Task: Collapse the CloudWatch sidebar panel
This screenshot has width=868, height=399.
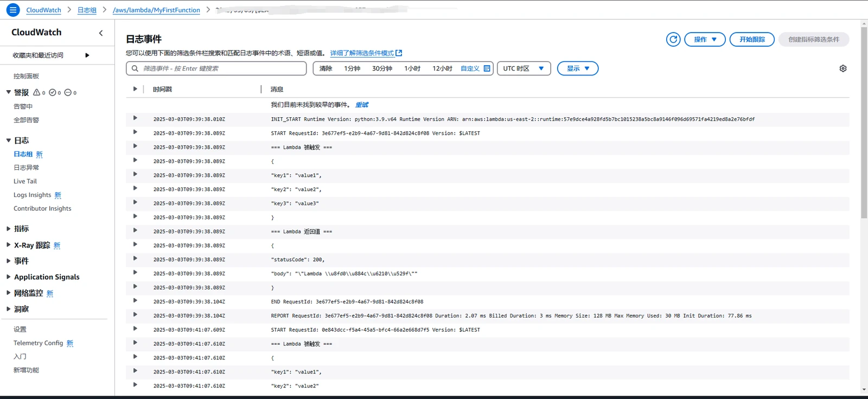Action: pos(101,33)
